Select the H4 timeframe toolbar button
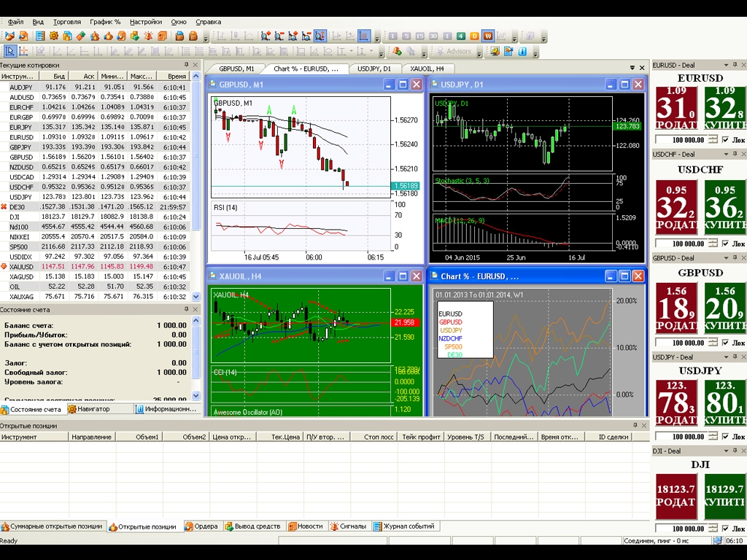Image resolution: width=747 pixels, height=560 pixels. click(x=461, y=36)
